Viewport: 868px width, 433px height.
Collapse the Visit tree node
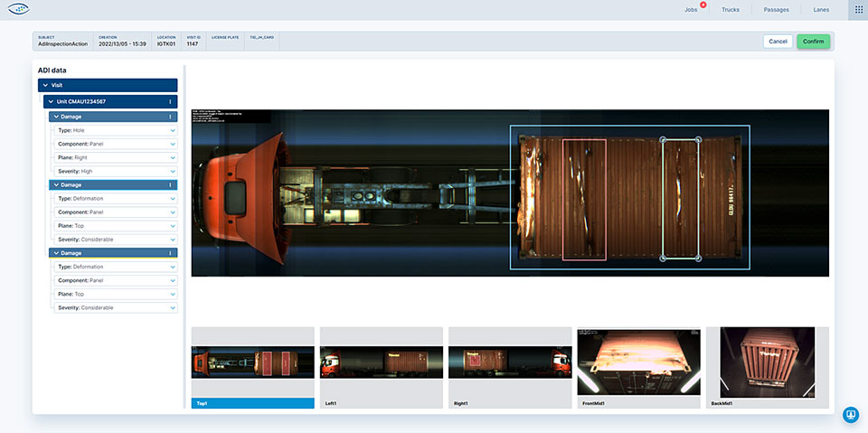click(x=45, y=85)
